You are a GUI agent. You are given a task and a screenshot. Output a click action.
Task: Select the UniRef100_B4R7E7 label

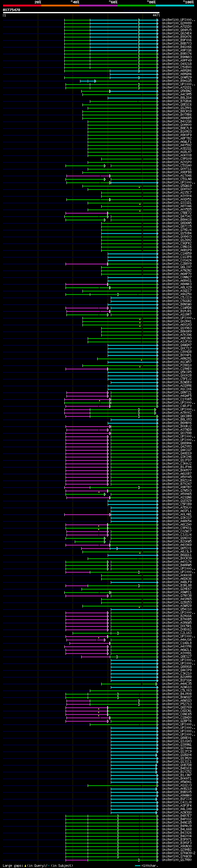(x=177, y=816)
